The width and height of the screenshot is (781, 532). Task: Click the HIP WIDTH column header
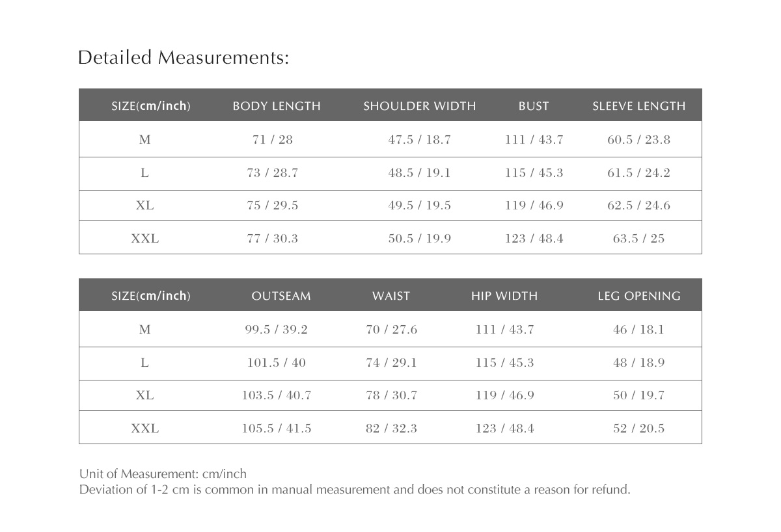tap(504, 296)
